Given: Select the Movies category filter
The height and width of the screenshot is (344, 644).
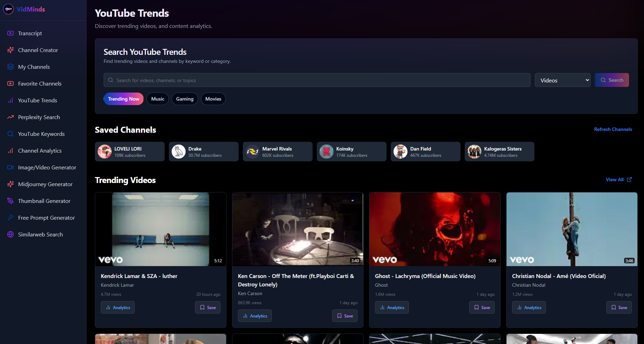Looking at the screenshot, I should pos(213,99).
